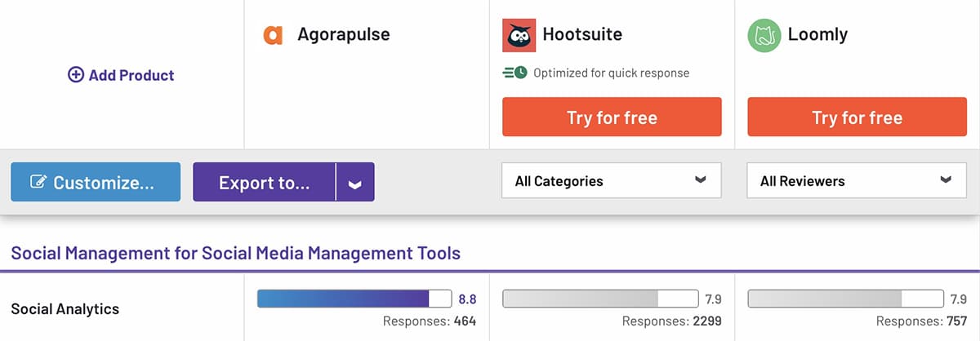Click the Hootsuite owl logo
The height and width of the screenshot is (341, 980).
519,35
